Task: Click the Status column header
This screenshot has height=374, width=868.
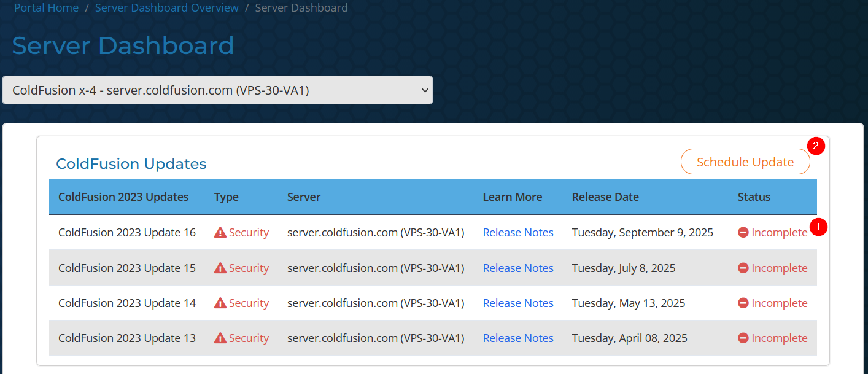Action: pyautogui.click(x=754, y=197)
